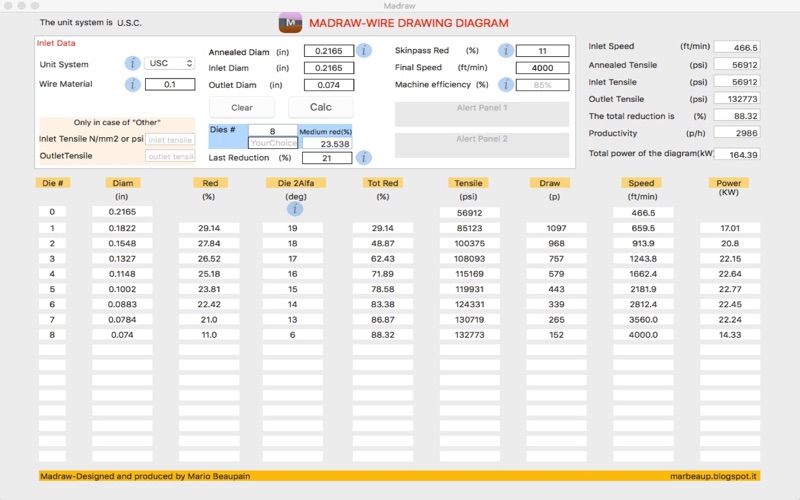800x500 pixels.
Task: Click die 7 speed cell 3560.0
Action: point(643,320)
